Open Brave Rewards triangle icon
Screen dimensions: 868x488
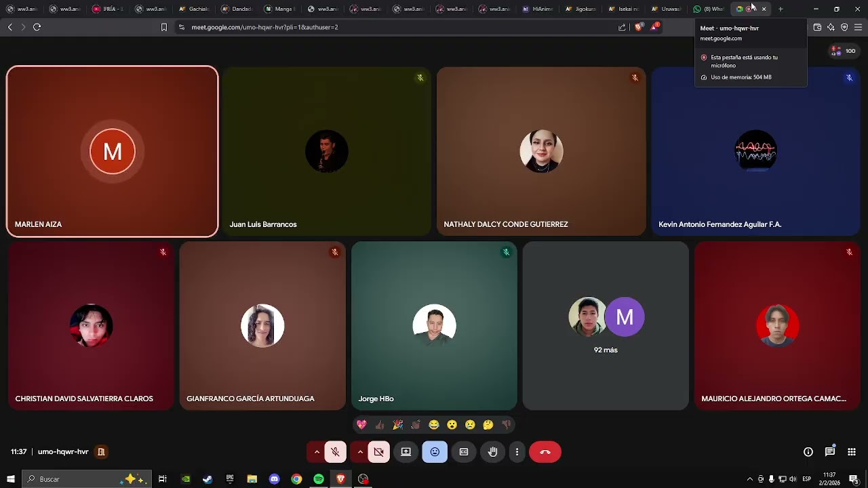(x=654, y=27)
